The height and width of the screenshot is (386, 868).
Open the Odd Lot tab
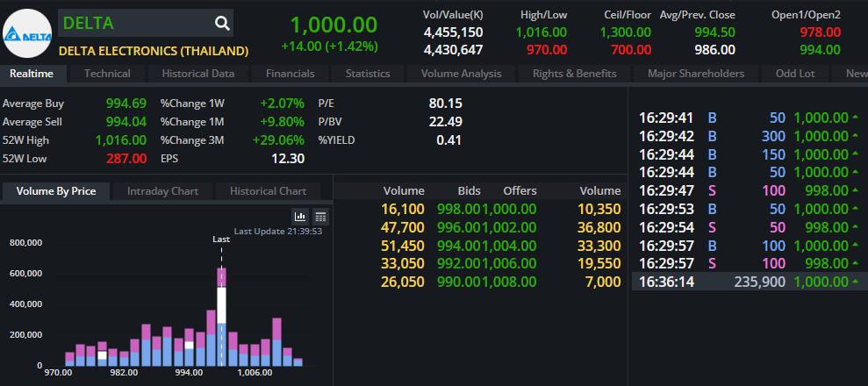coord(795,74)
